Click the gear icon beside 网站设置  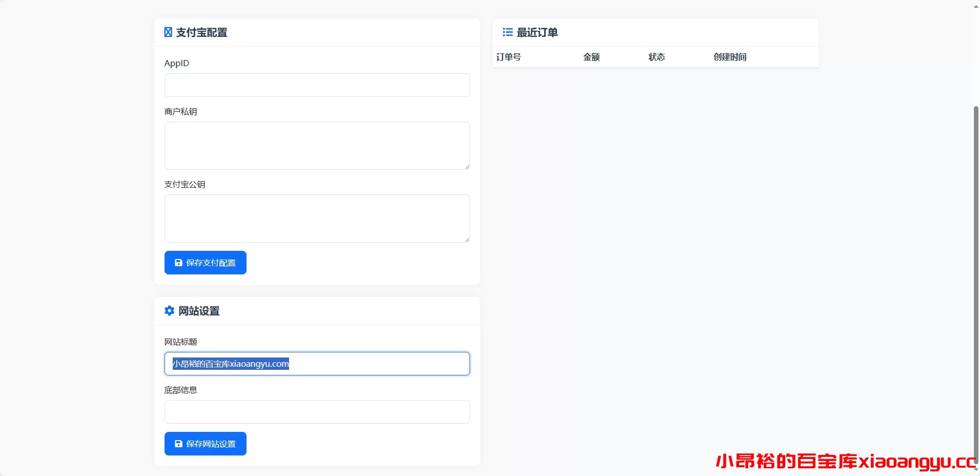click(x=169, y=311)
